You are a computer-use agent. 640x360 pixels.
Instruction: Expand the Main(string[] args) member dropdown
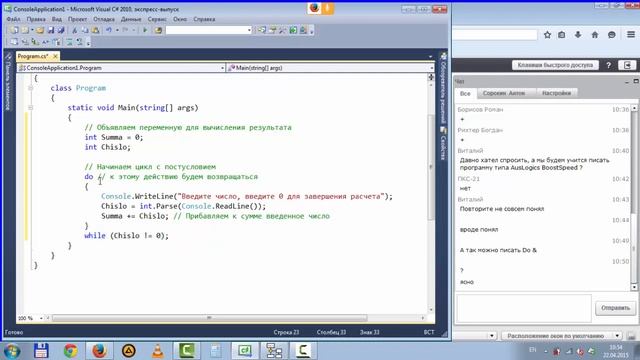click(432, 68)
